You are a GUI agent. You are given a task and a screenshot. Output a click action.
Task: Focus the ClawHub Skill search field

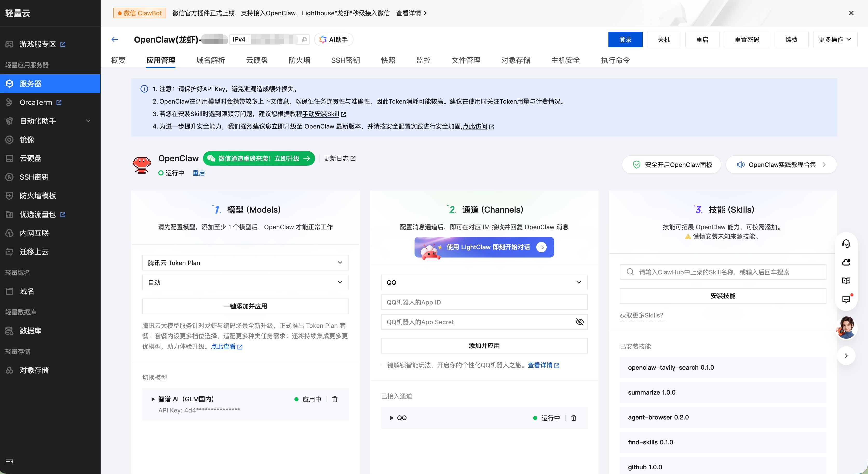pos(723,272)
